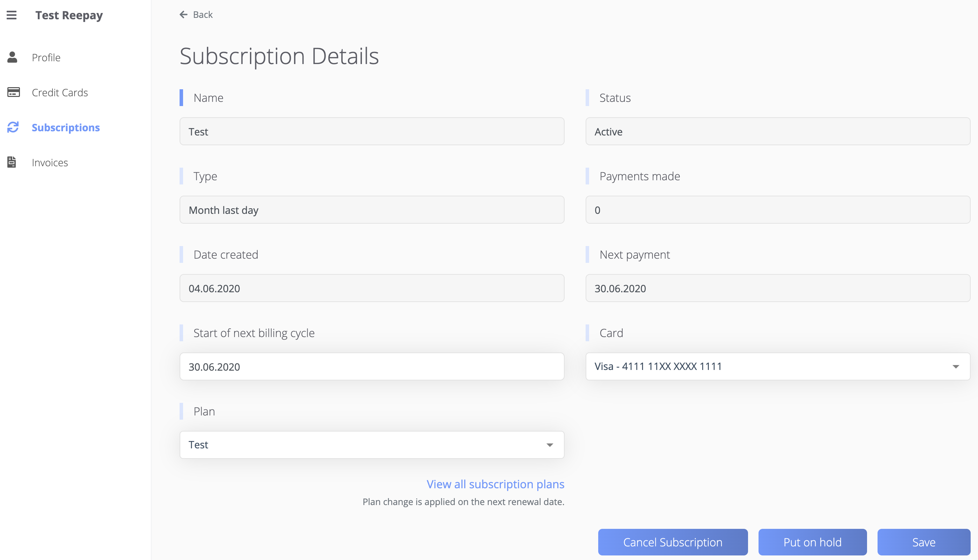The height and width of the screenshot is (560, 978).
Task: Click the Start of next billing cycle field
Action: pyautogui.click(x=372, y=366)
